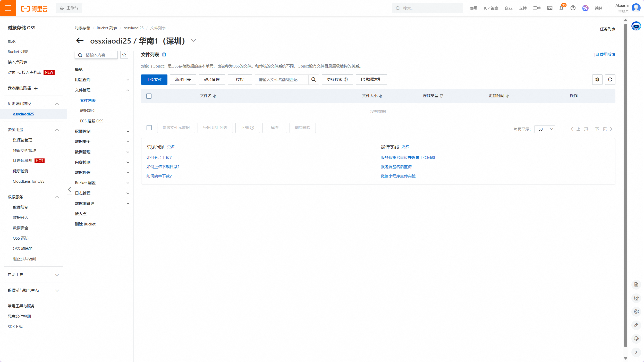
Task: Toggle the checkbox beside 设置文件元数据
Action: tap(149, 128)
